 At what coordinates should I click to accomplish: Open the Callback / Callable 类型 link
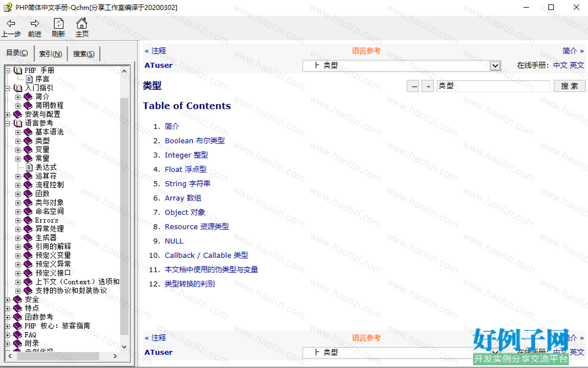206,255
